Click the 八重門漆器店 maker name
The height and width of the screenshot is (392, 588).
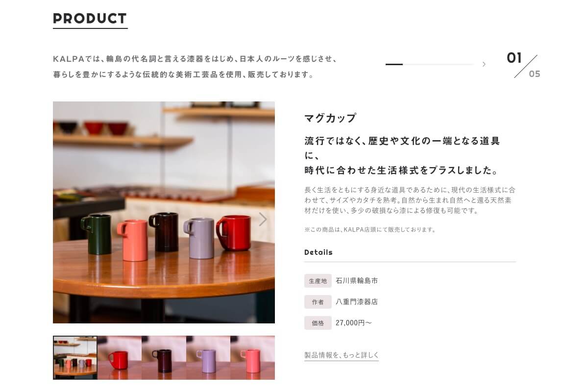[x=357, y=302]
